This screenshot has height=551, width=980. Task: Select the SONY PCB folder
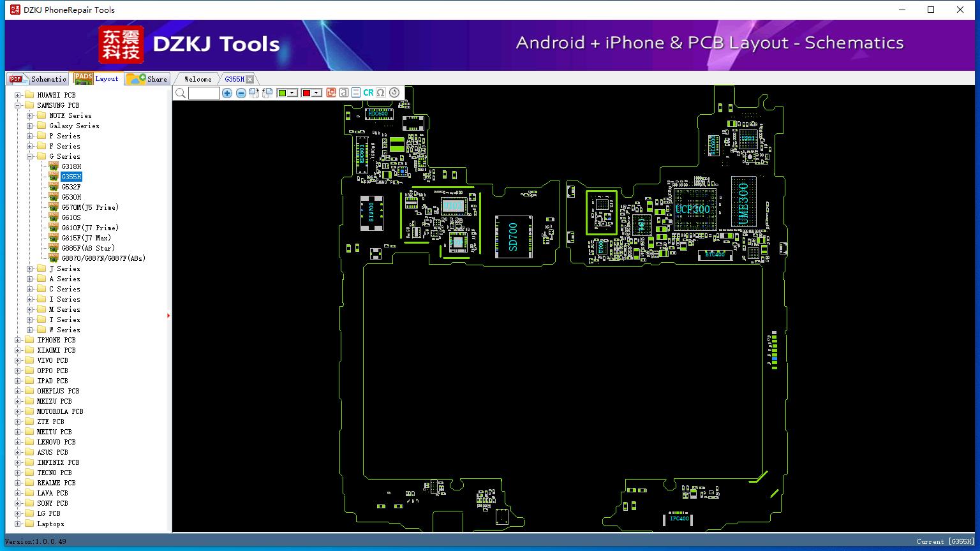(52, 503)
